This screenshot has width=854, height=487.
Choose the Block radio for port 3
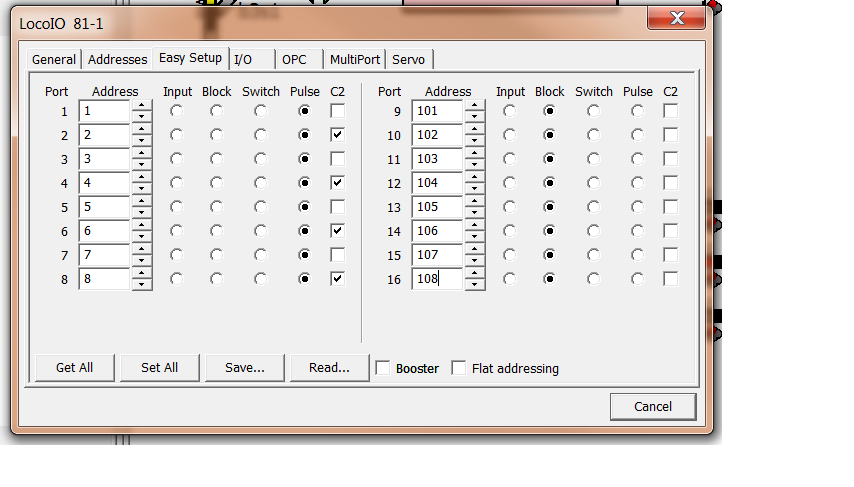216,159
